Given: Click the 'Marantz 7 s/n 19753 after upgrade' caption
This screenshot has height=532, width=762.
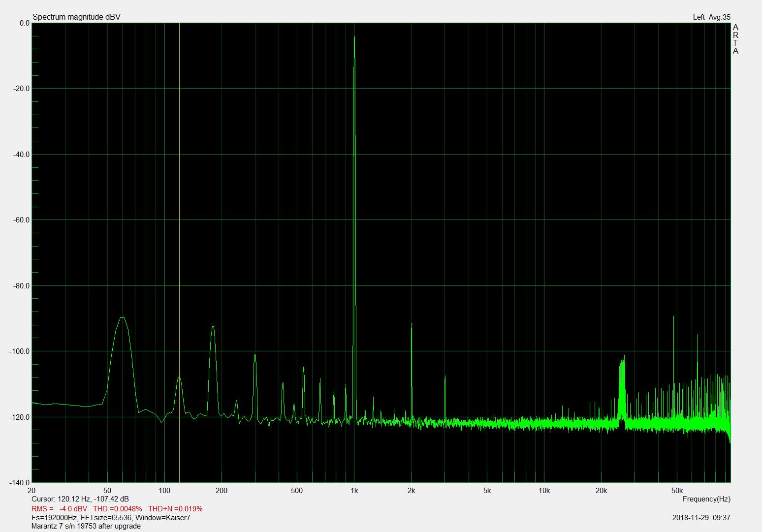Looking at the screenshot, I should [86, 526].
